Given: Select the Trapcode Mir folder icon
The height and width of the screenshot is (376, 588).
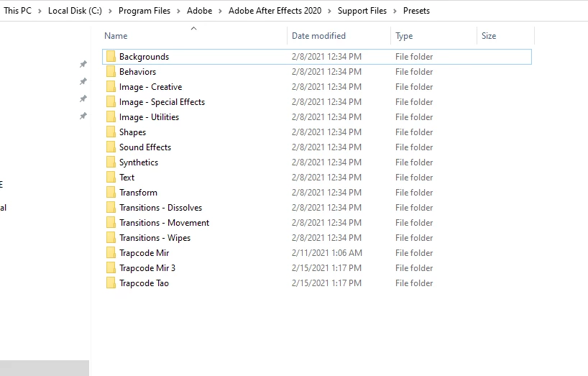Looking at the screenshot, I should 111,252.
